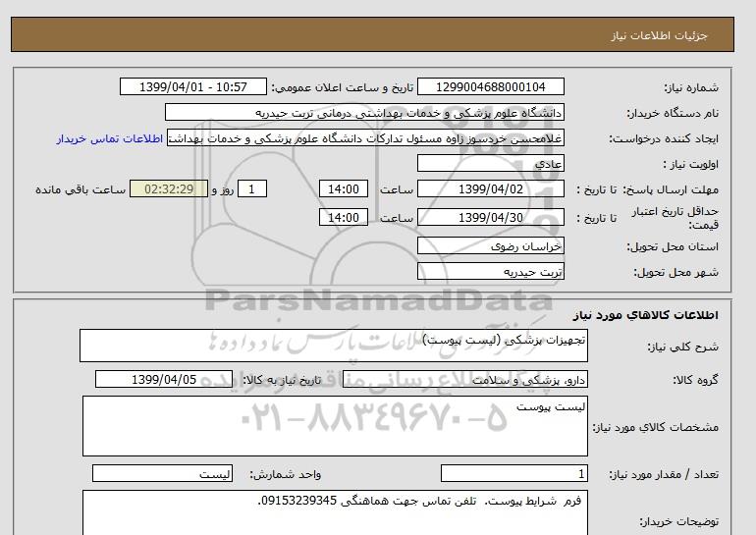Screen dimensions: 756x535
Task: Click the buyer notes text area with phone number
Action: pos(335,512)
